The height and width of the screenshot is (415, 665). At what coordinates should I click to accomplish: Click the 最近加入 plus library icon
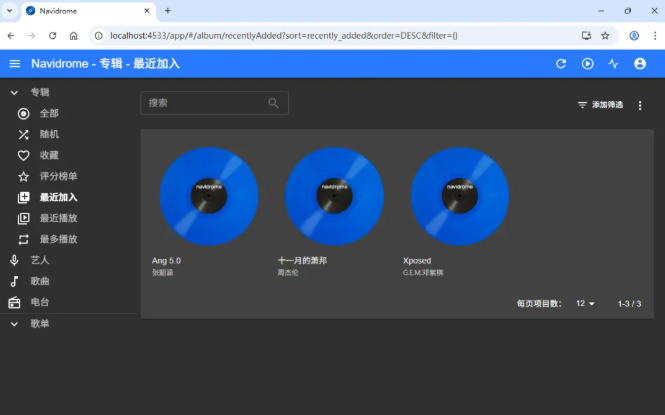pos(23,198)
